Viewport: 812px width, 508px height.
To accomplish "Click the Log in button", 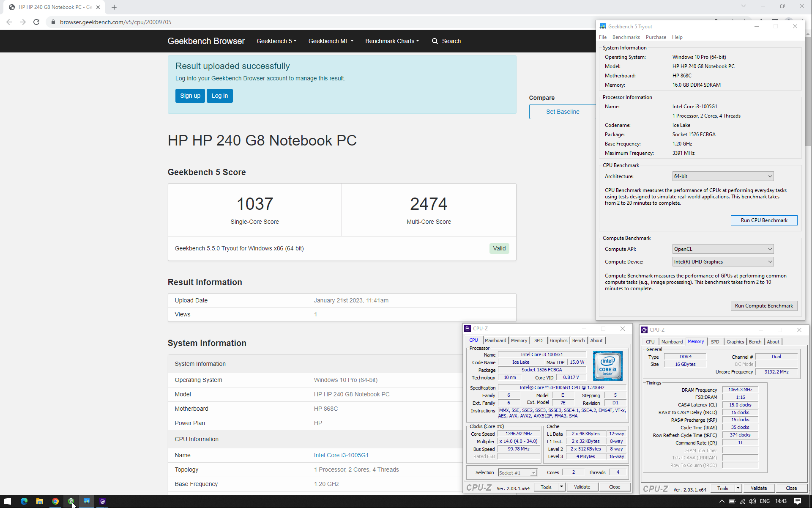I will (220, 96).
